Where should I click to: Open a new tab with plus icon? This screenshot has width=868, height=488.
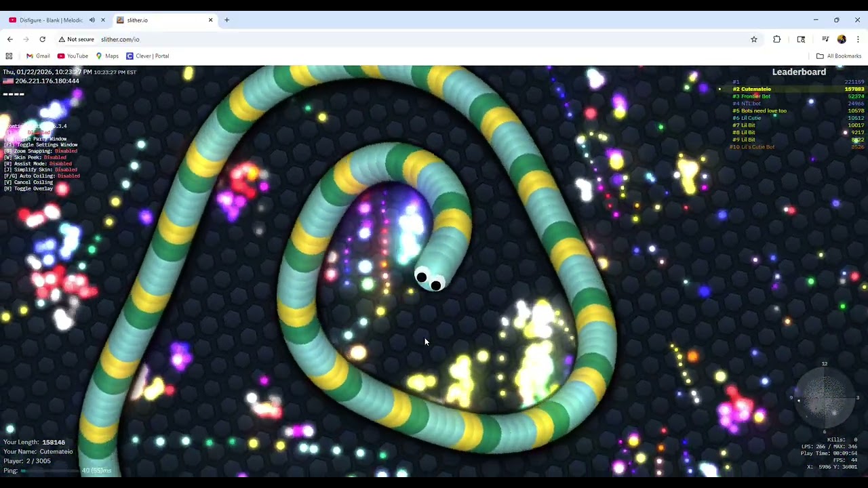click(x=226, y=20)
